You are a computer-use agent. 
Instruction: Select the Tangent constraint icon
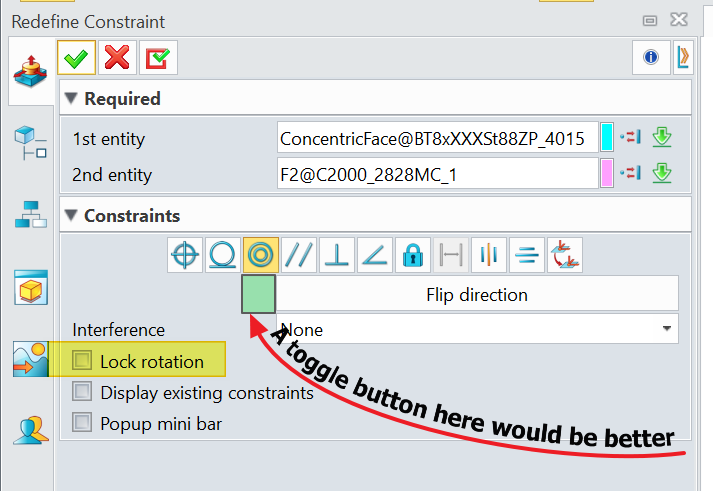pos(222,255)
